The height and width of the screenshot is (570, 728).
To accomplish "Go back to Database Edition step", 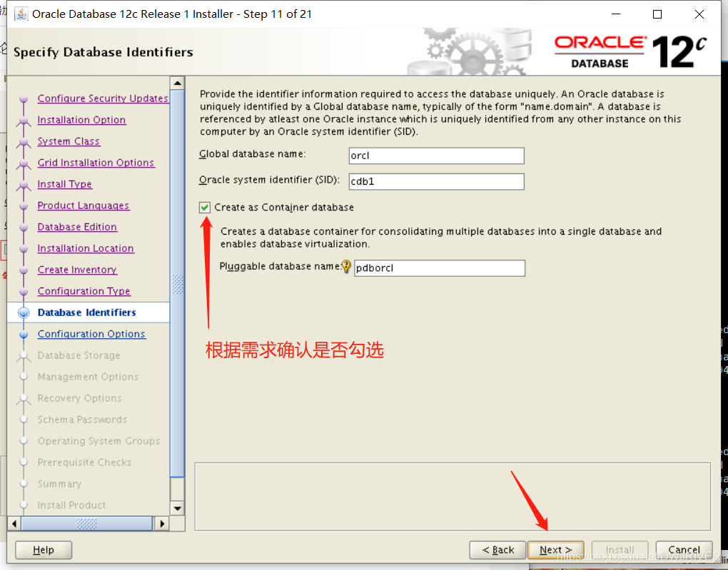I will point(77,227).
